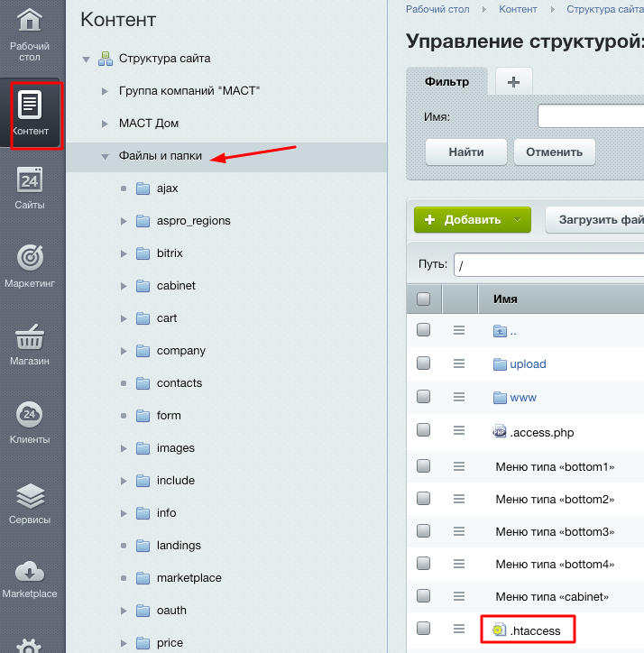
Task: Click the bitrix folder icon
Action: (143, 253)
